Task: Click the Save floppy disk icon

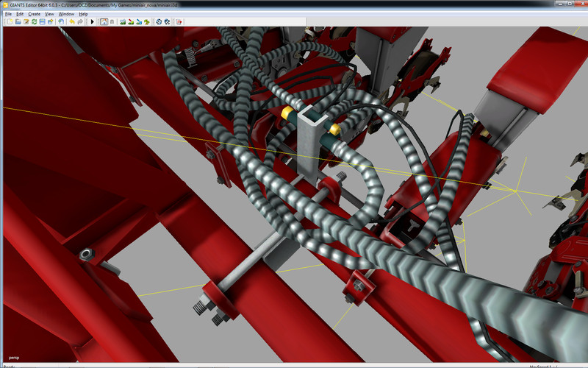Action: 42,22
